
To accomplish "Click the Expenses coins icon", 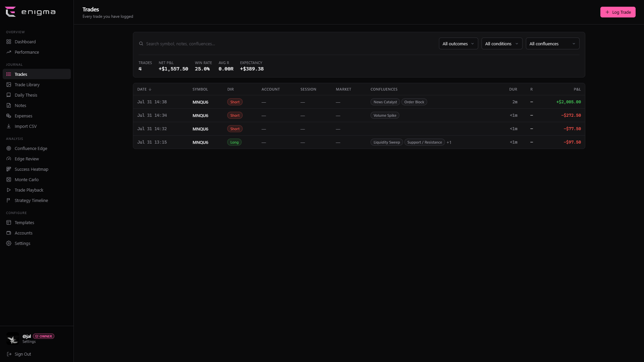I will point(9,116).
